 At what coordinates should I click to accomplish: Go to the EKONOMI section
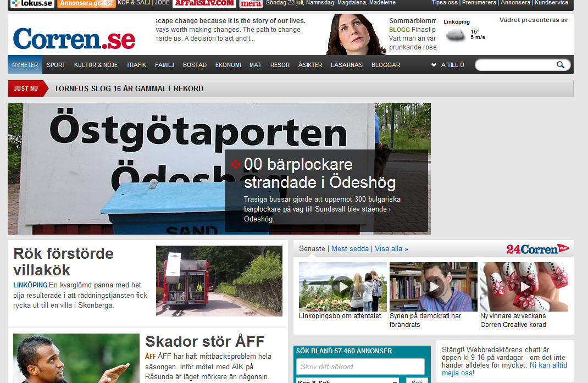click(228, 65)
